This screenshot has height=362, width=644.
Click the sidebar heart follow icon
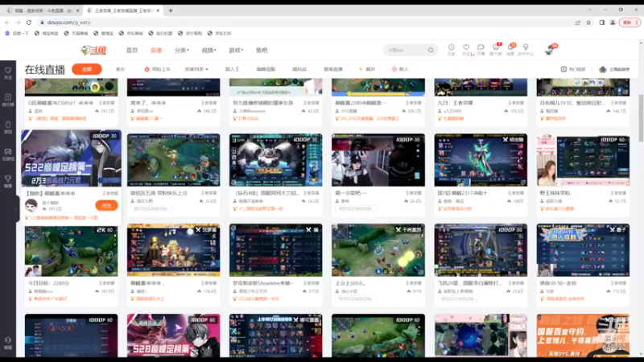point(8,73)
